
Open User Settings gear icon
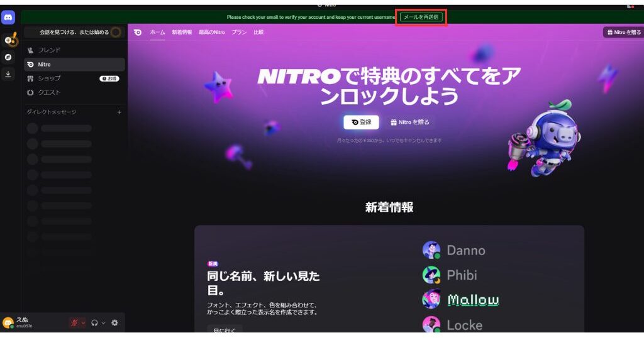114,323
